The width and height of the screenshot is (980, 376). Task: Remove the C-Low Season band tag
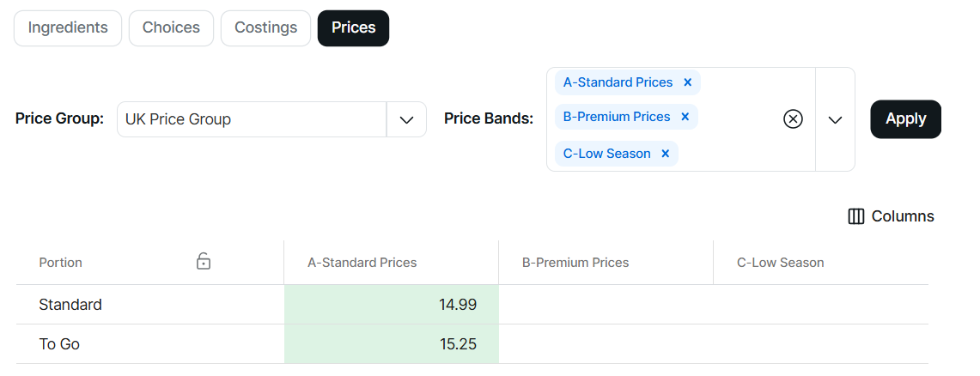click(x=666, y=154)
